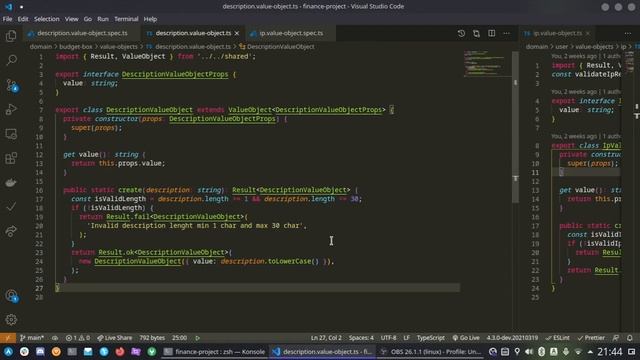Click the errors and warnings count in status bar
Image resolution: width=640 pixels, height=360 pixels.
(78, 338)
